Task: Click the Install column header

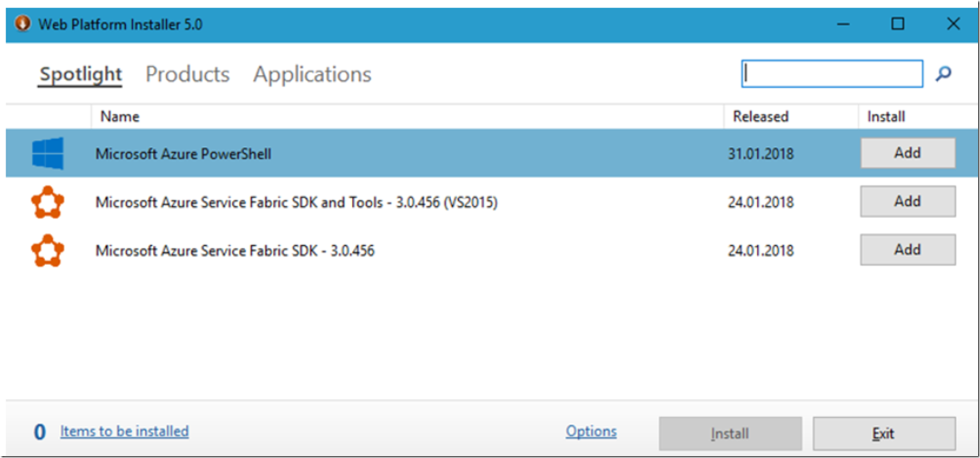Action: [886, 117]
